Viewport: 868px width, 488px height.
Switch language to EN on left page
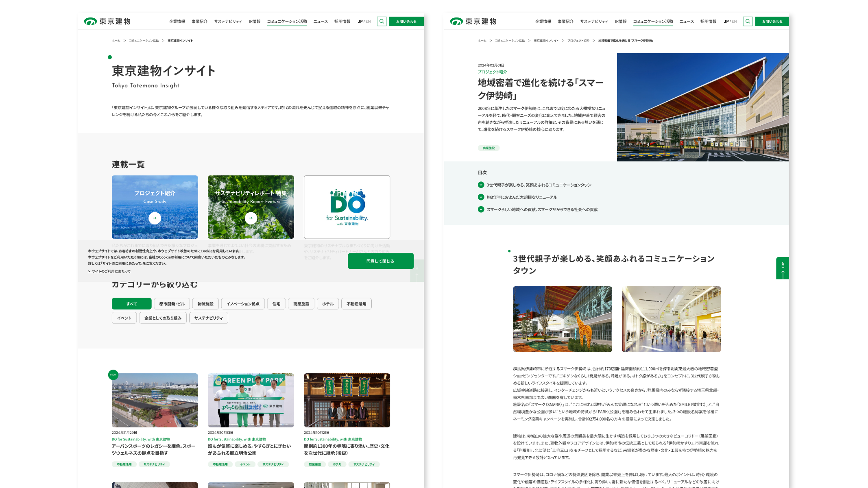[368, 22]
